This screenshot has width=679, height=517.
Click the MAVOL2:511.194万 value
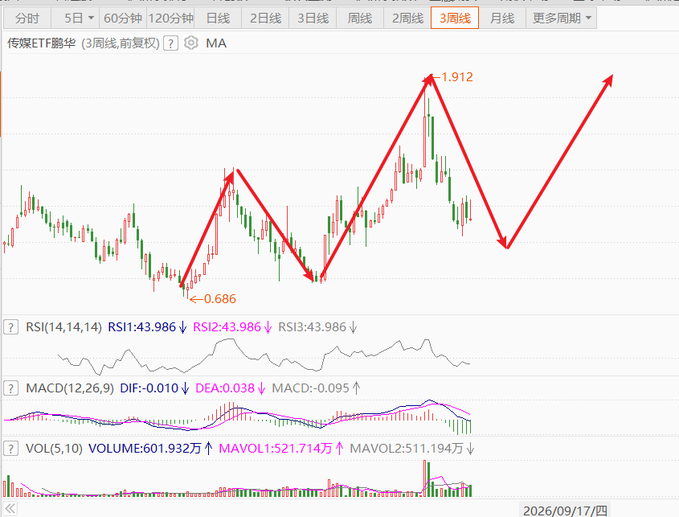(407, 448)
